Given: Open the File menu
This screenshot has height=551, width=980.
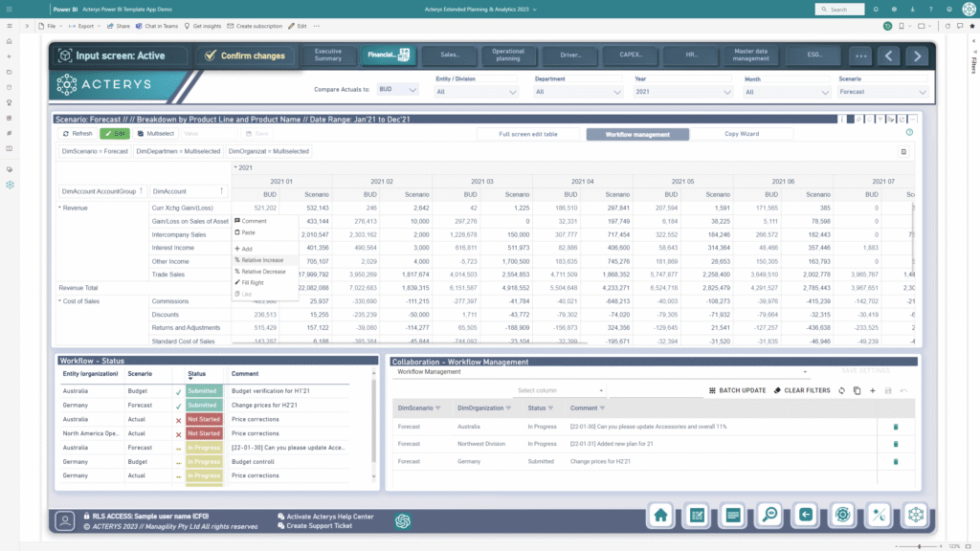Looking at the screenshot, I should pos(52,26).
